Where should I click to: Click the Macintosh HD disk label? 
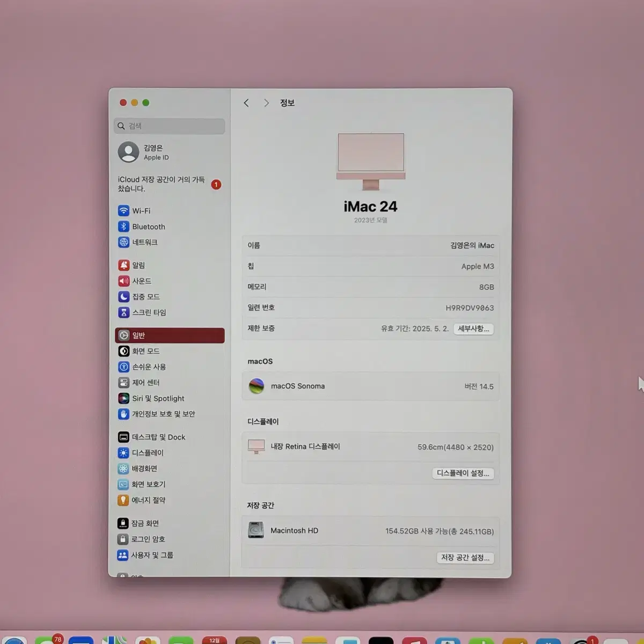[295, 530]
